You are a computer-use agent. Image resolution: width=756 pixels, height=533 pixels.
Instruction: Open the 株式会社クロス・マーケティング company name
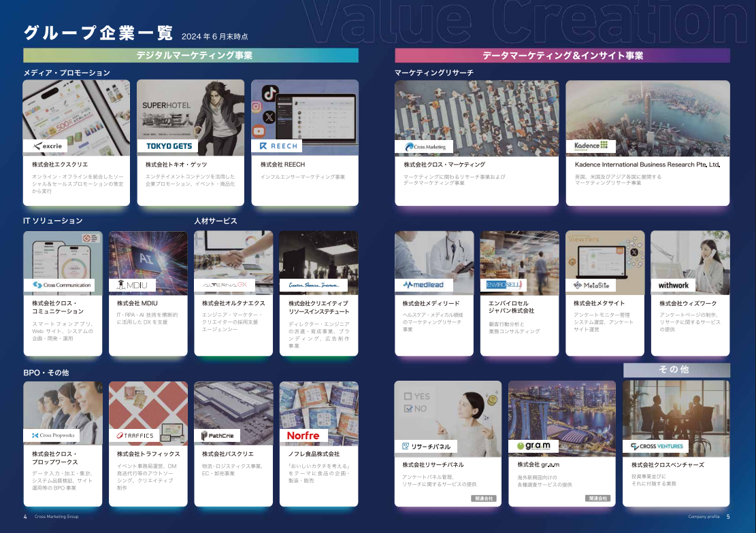[x=444, y=165]
